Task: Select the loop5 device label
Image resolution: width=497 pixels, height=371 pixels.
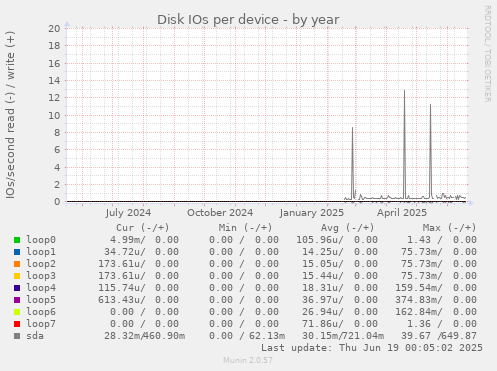Action: (x=41, y=300)
